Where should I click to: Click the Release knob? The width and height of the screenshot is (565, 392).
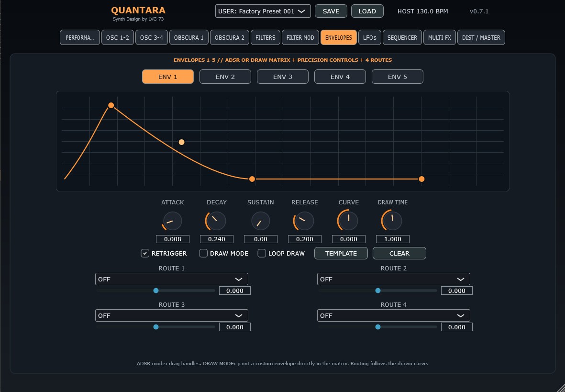tap(304, 221)
